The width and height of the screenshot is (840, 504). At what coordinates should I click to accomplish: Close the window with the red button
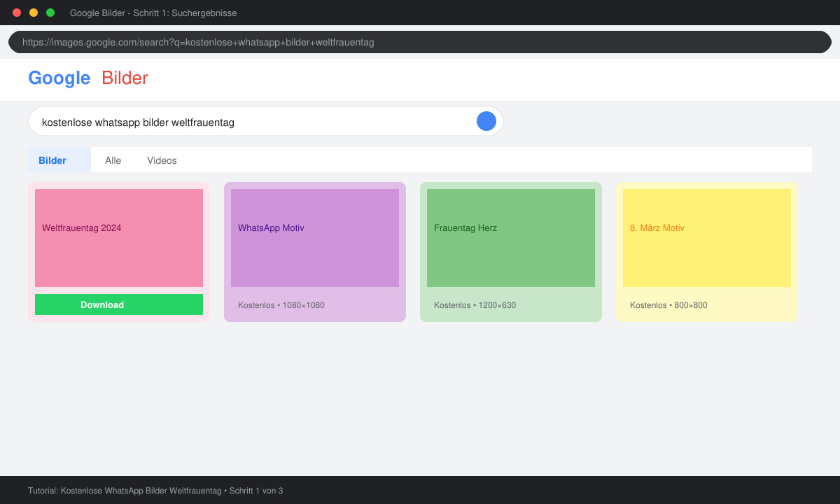pyautogui.click(x=17, y=13)
